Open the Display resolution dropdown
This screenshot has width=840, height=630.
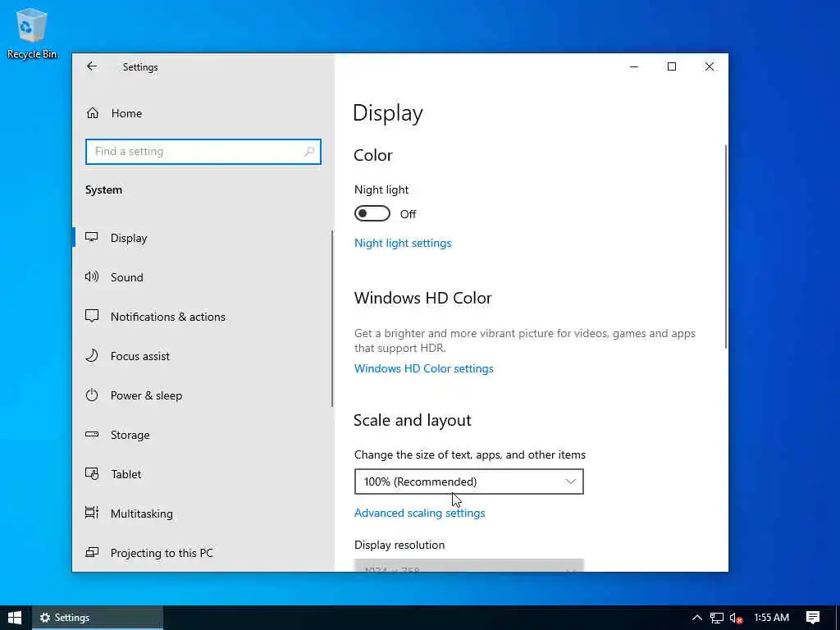(468, 566)
